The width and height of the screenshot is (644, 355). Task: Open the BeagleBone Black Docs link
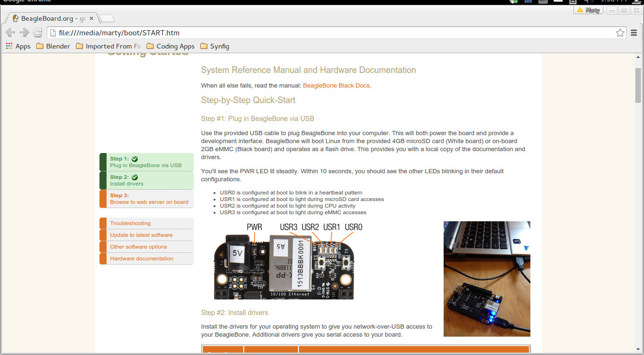336,86
